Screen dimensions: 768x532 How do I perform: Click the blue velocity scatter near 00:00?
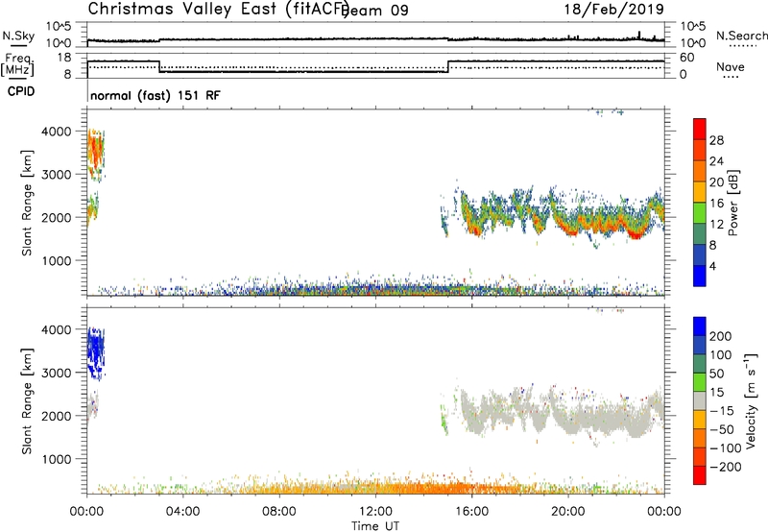point(96,351)
